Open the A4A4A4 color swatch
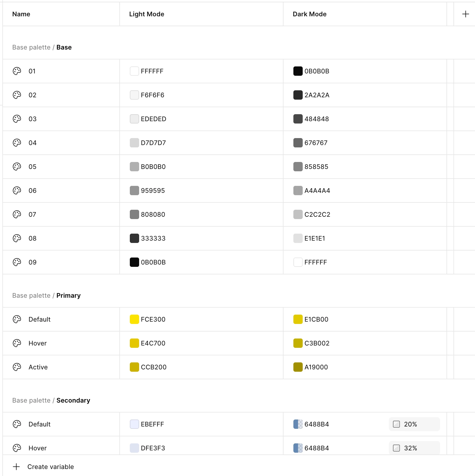475x476 pixels. click(298, 191)
